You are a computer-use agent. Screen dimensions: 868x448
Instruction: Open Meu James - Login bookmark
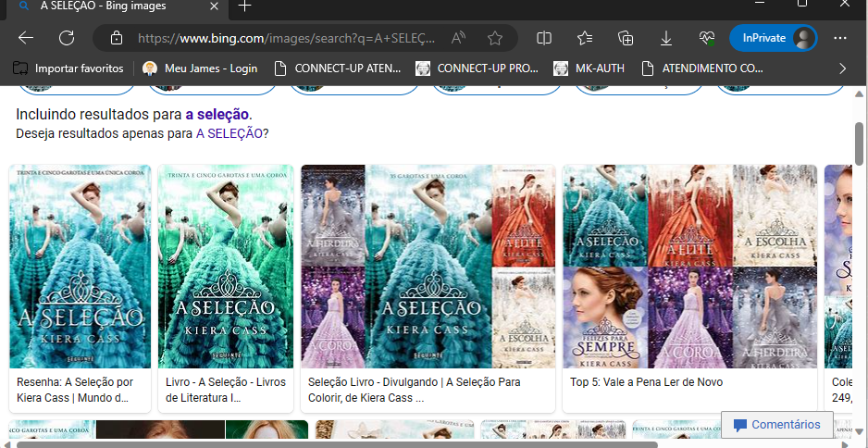(x=200, y=68)
